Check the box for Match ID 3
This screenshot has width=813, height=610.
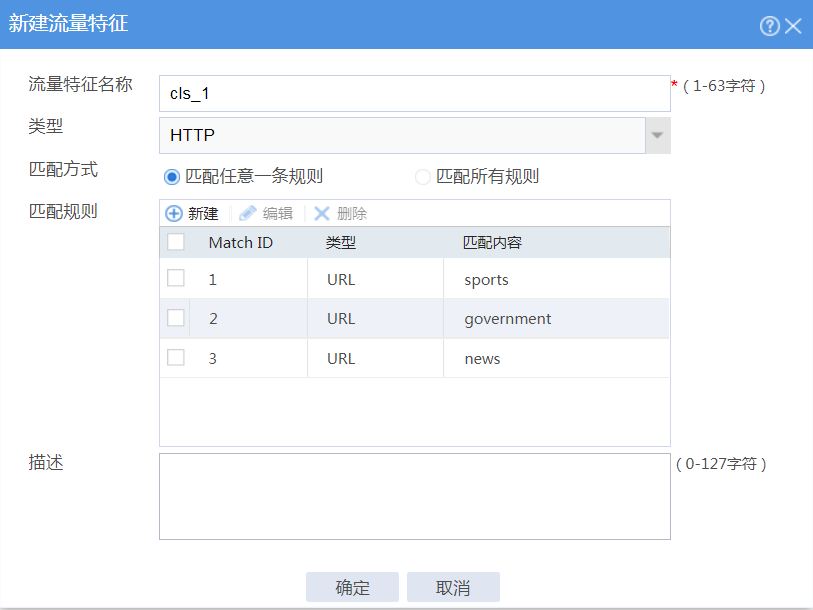pos(176,358)
